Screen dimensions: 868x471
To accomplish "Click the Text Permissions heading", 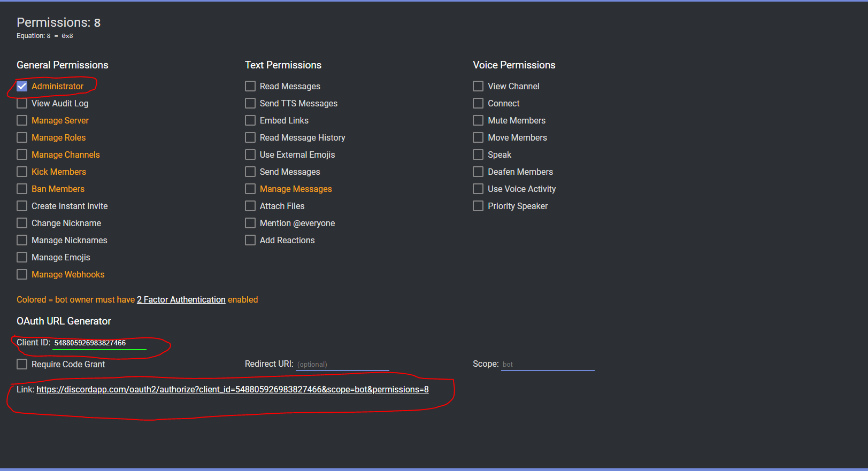I will [x=283, y=65].
